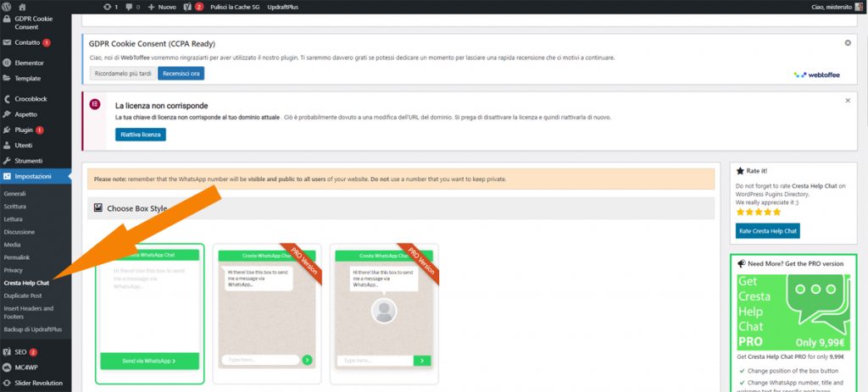Viewport: 868px width, 392px height.
Task: Click the Crocoblock sidebar icon
Action: 7,99
